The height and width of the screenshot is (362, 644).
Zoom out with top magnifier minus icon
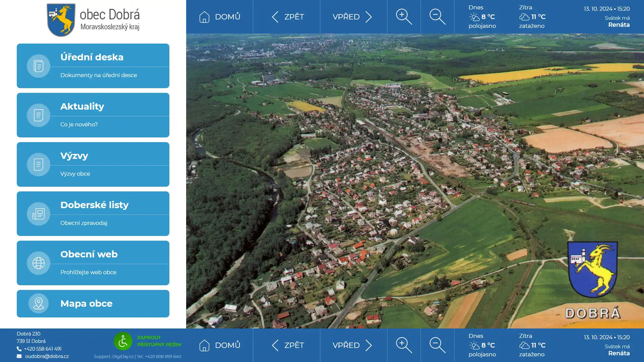[437, 17]
